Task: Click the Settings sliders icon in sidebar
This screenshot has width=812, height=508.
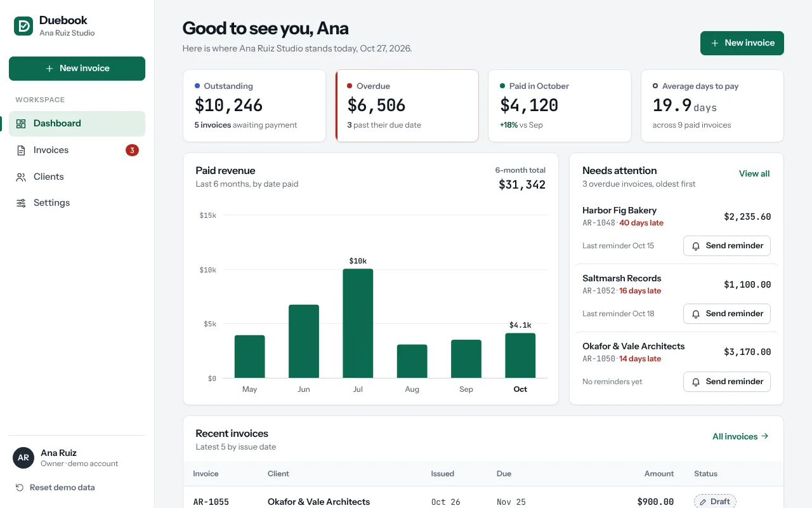Action: (21, 203)
